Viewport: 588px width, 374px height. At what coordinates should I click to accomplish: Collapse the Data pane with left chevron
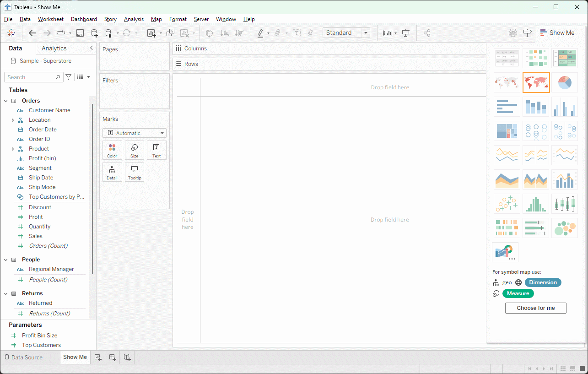(91, 48)
